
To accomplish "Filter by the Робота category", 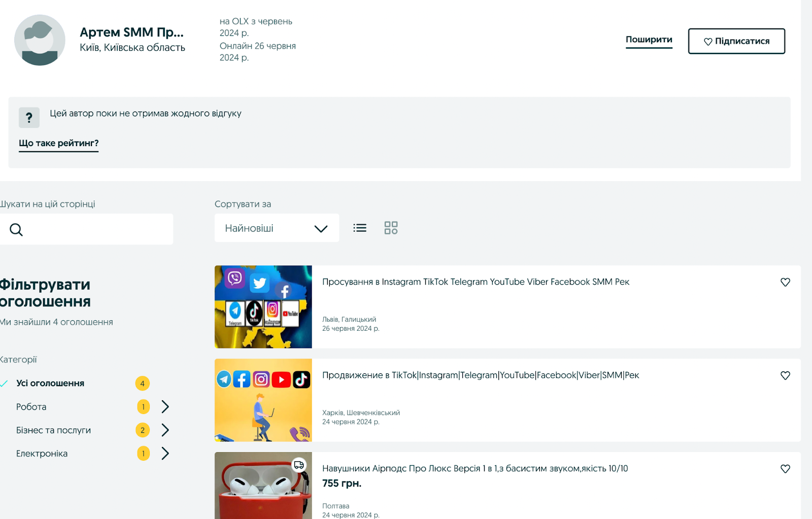I will pyautogui.click(x=31, y=407).
